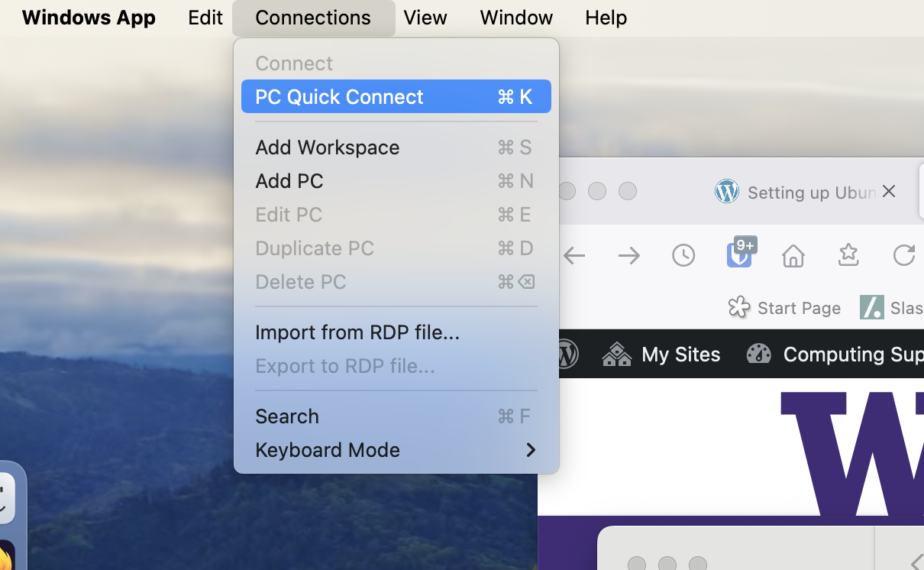Click the bookmark star icon
The image size is (924, 570).
tap(848, 255)
